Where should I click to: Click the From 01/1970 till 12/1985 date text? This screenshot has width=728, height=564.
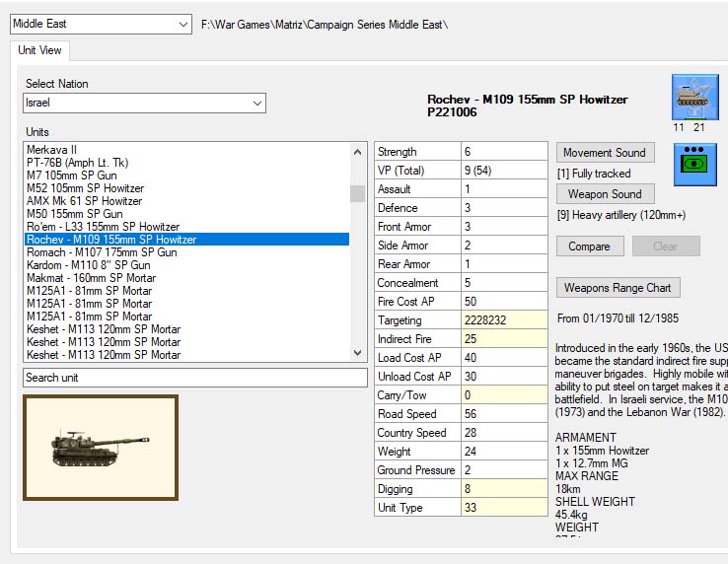618,318
